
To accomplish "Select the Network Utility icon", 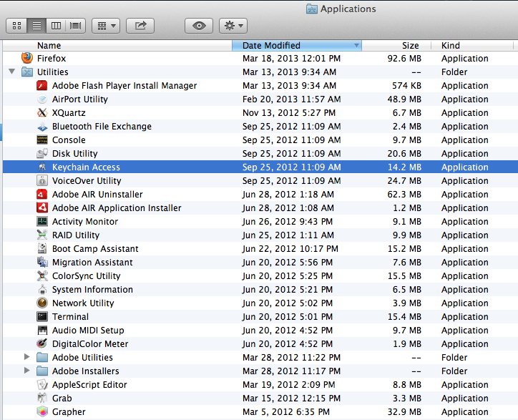I will pos(42,303).
